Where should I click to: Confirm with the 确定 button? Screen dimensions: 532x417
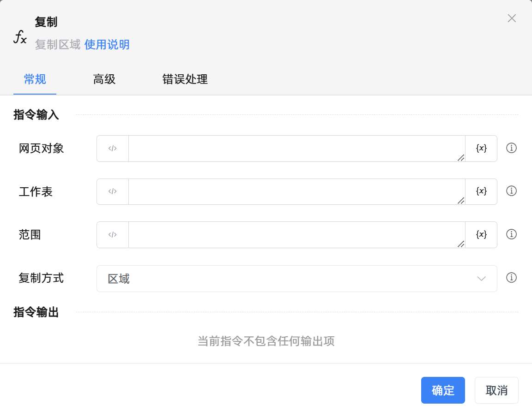point(443,390)
